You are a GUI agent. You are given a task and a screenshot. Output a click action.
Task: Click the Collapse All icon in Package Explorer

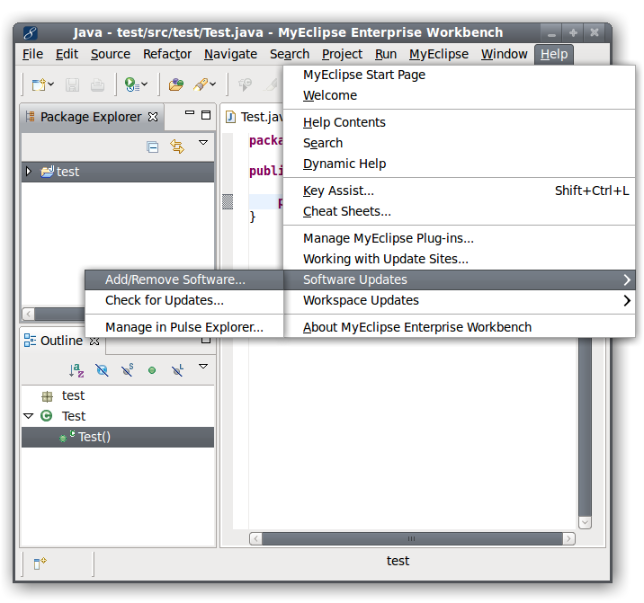tap(152, 147)
